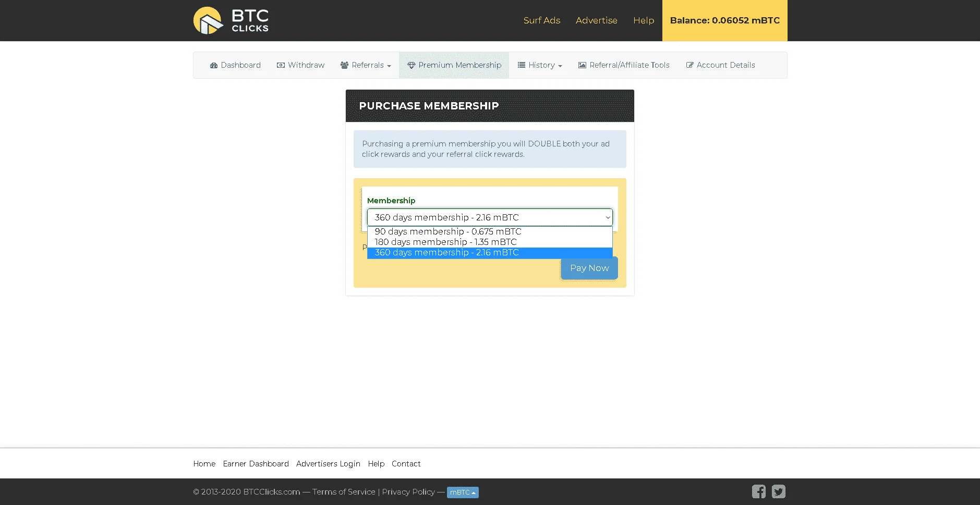Open the Terms of Service link

[x=344, y=491]
